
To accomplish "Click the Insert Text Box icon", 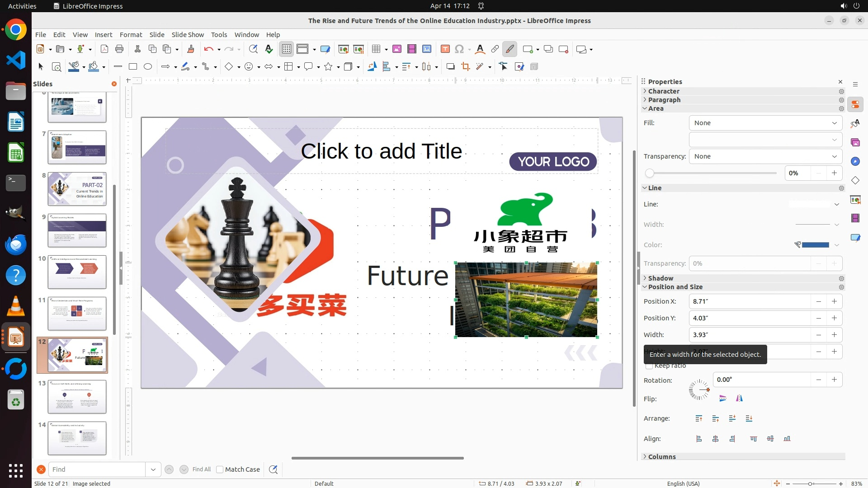I will point(445,49).
